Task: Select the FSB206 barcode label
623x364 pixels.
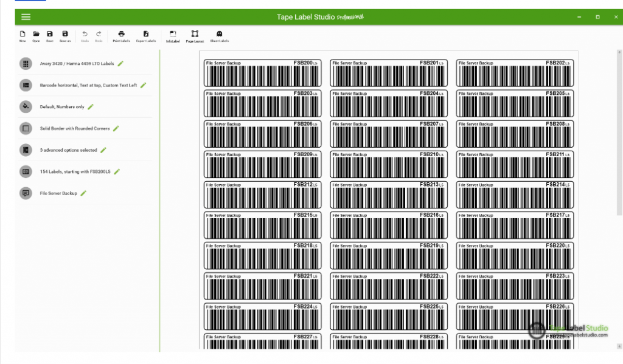Action: (263, 134)
